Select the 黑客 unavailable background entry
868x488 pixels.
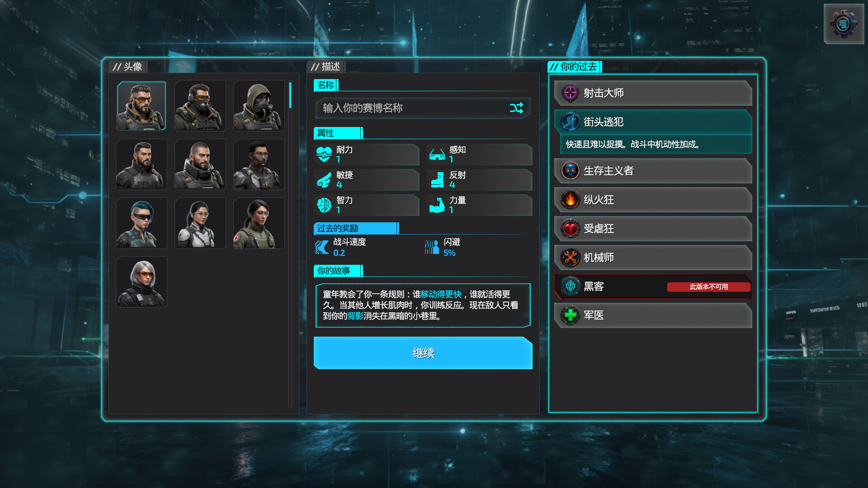(x=653, y=286)
